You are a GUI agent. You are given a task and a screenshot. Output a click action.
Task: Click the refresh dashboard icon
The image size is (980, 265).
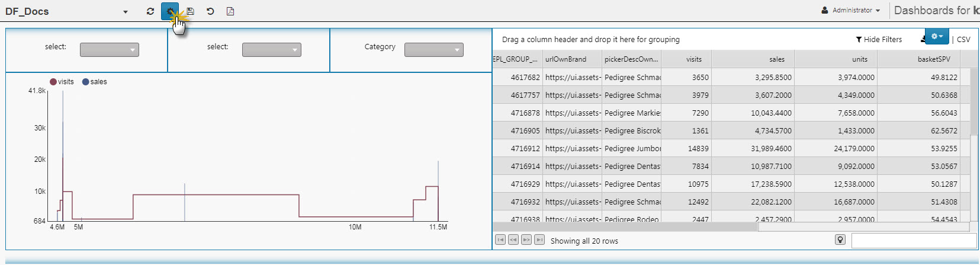click(x=150, y=11)
